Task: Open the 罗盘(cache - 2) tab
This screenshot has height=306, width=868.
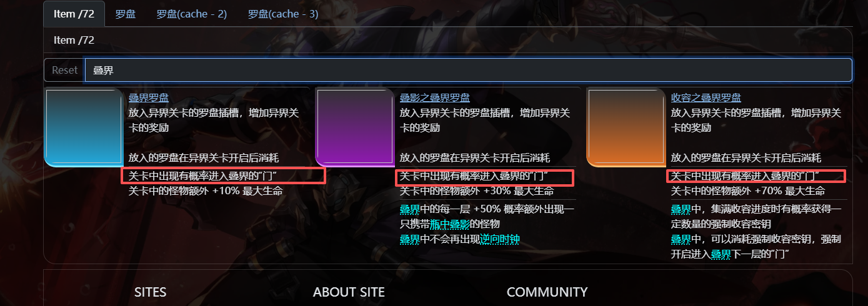Action: coord(191,14)
